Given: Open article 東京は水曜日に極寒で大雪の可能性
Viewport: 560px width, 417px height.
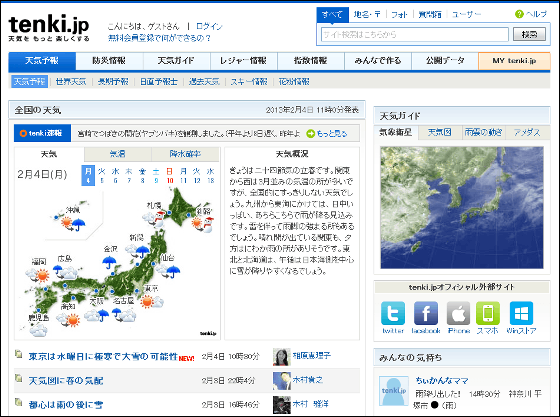Looking at the screenshot, I should [103, 357].
